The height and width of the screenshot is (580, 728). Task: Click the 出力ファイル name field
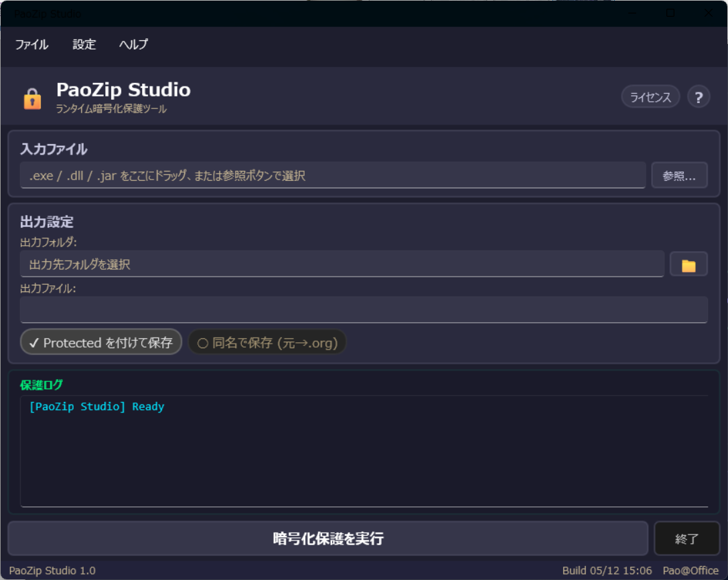(x=364, y=309)
